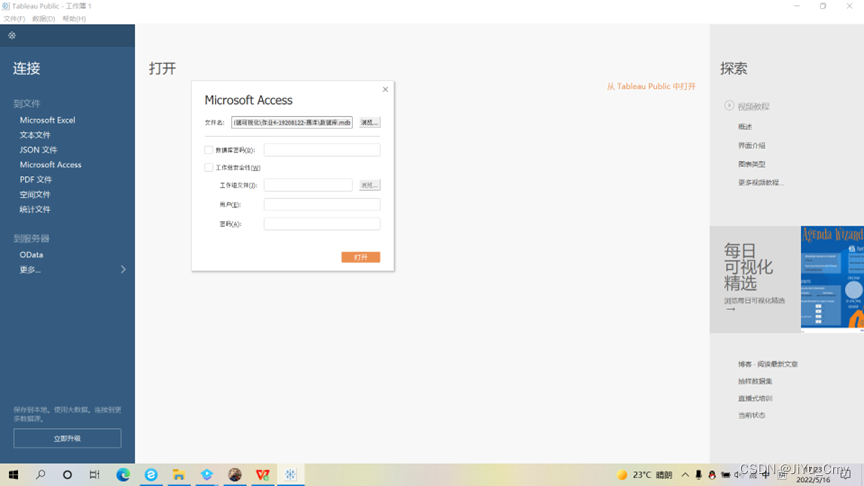The image size is (864, 486).
Task: Open the notification center icon
Action: click(846, 474)
